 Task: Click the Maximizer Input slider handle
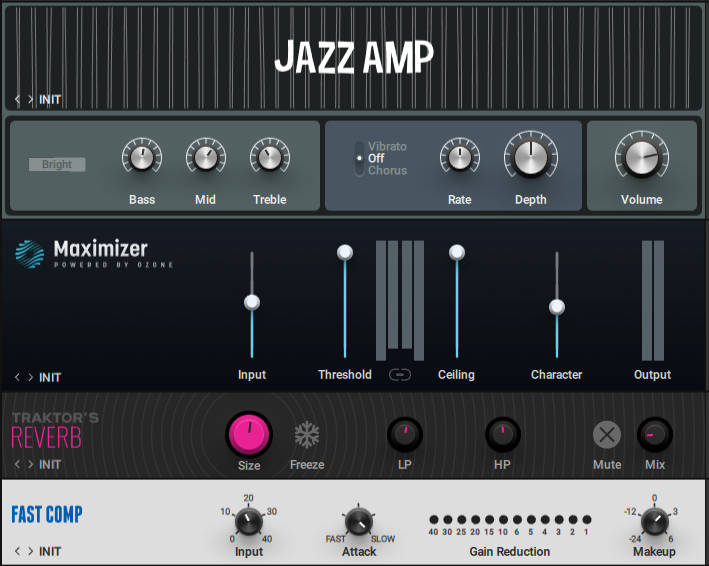252,302
